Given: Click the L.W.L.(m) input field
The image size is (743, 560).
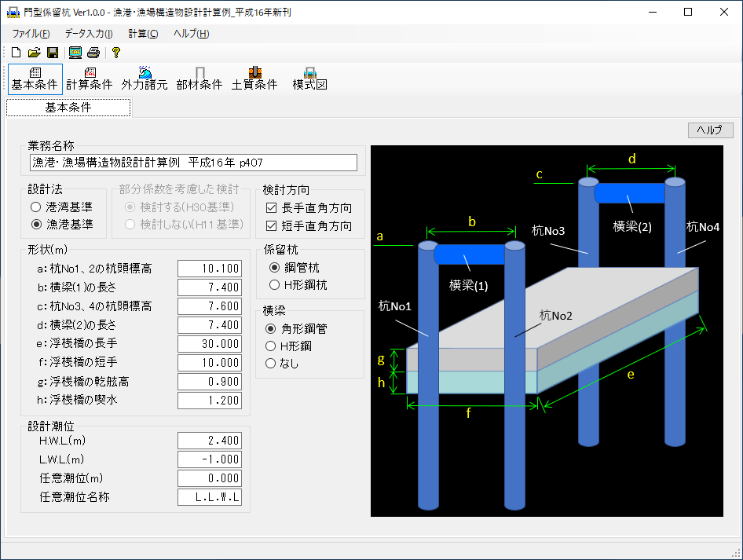Looking at the screenshot, I should tap(210, 459).
